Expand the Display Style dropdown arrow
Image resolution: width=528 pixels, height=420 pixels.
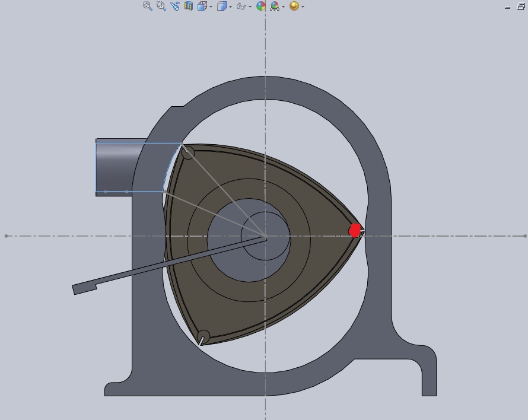pyautogui.click(x=230, y=7)
